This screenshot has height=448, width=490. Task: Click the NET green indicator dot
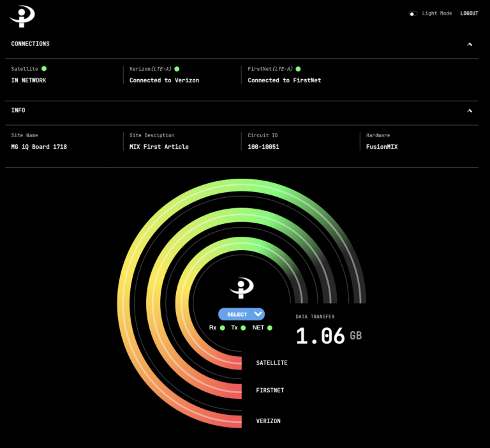270,327
